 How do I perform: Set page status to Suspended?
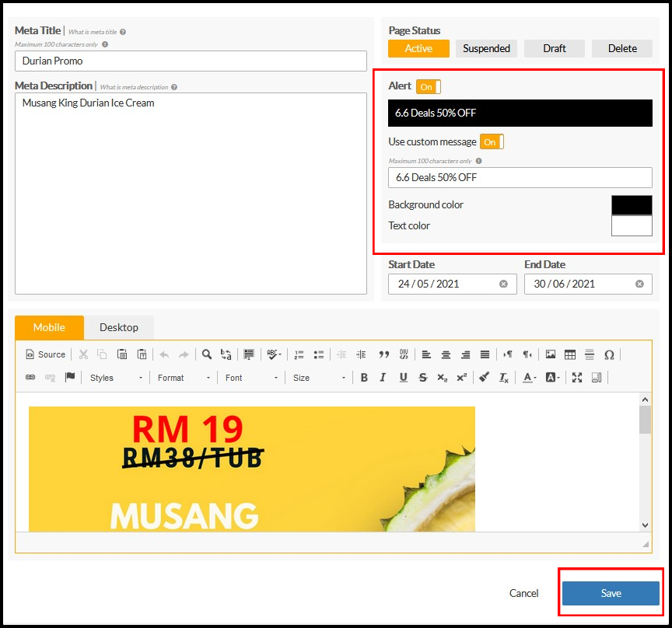[486, 48]
